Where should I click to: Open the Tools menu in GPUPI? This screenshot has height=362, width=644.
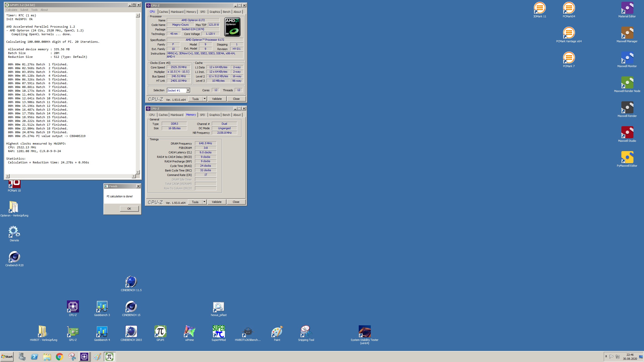pyautogui.click(x=34, y=10)
